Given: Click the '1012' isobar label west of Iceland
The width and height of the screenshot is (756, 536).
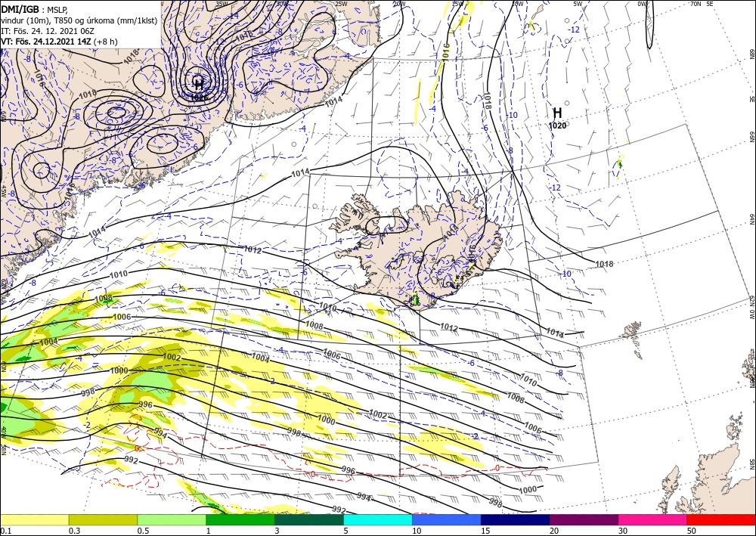Looking at the screenshot, I should pos(253,251).
